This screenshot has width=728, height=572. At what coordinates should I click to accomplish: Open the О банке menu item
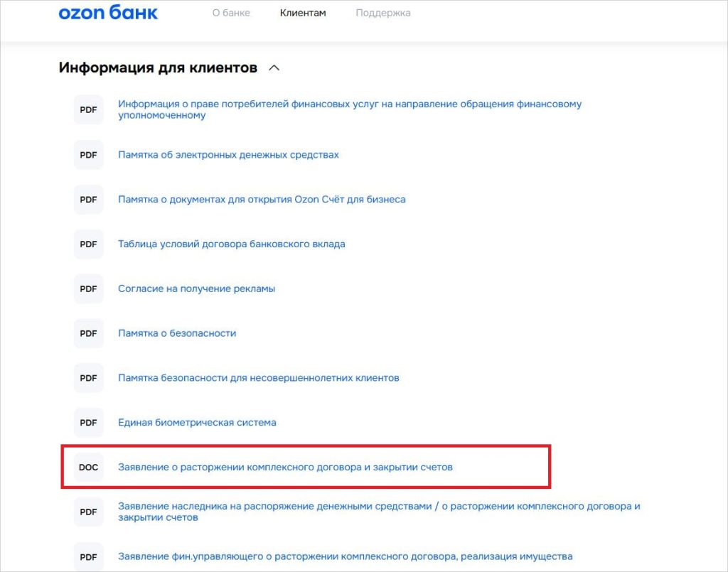[230, 13]
